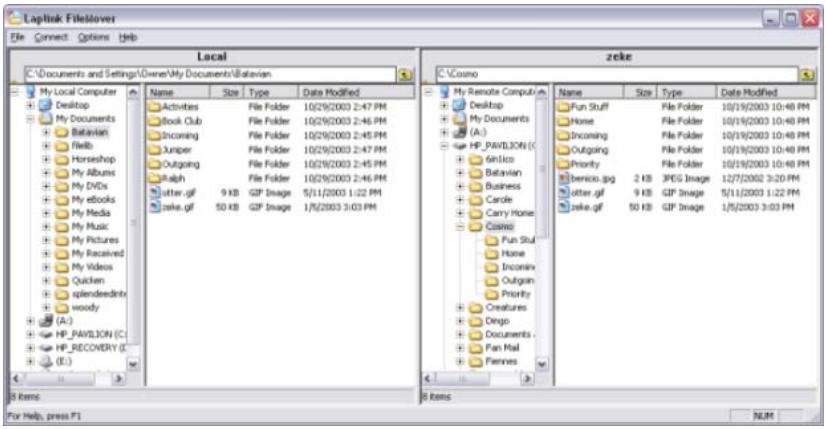Click the Juniper folder icon in Local list

(154, 150)
